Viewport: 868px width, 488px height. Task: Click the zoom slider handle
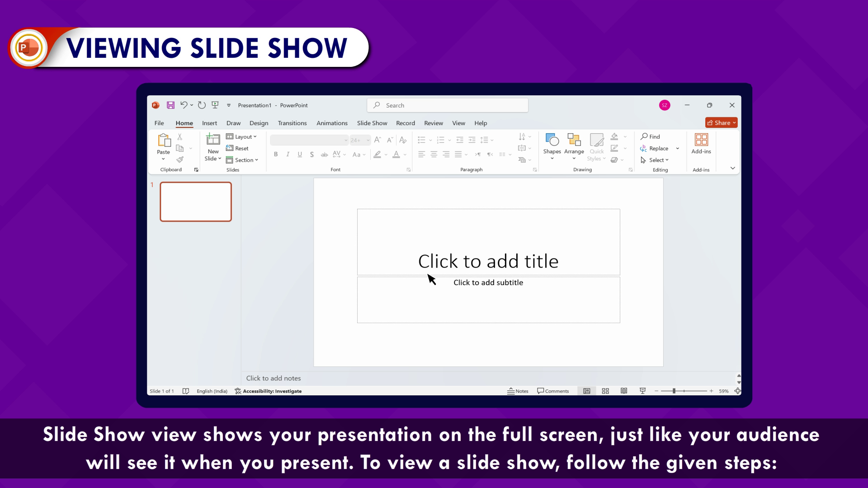tap(674, 391)
